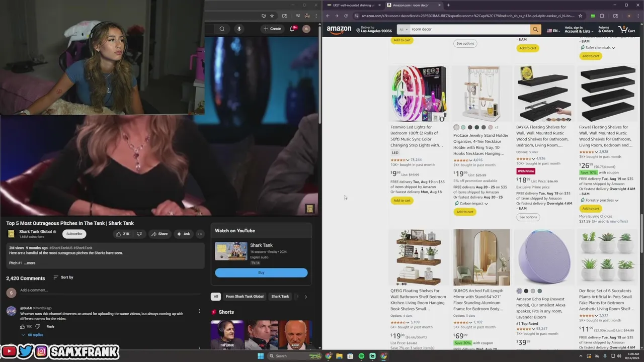Click the Amazon search magnifier button

coord(535,29)
